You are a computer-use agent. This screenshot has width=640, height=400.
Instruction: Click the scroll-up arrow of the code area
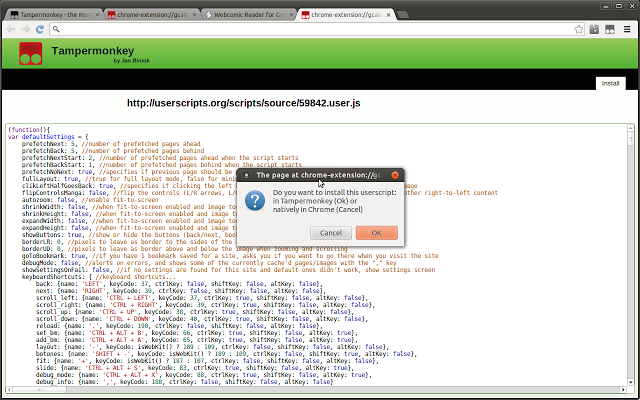tap(631, 128)
